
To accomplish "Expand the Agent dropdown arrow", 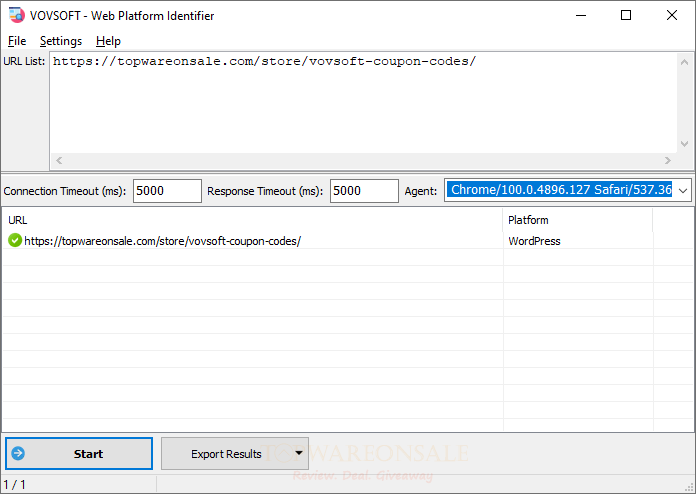I will pyautogui.click(x=683, y=190).
